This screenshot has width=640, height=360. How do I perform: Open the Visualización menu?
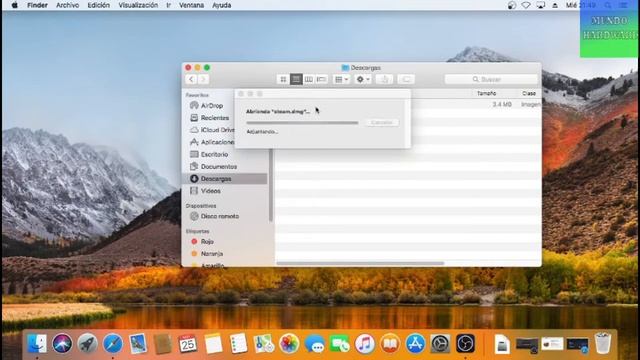tap(138, 5)
